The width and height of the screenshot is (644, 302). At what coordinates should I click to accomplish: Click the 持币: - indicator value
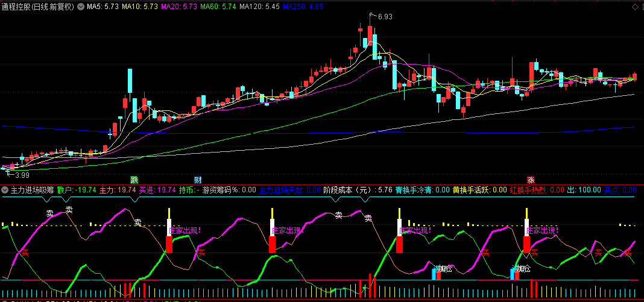pos(189,190)
